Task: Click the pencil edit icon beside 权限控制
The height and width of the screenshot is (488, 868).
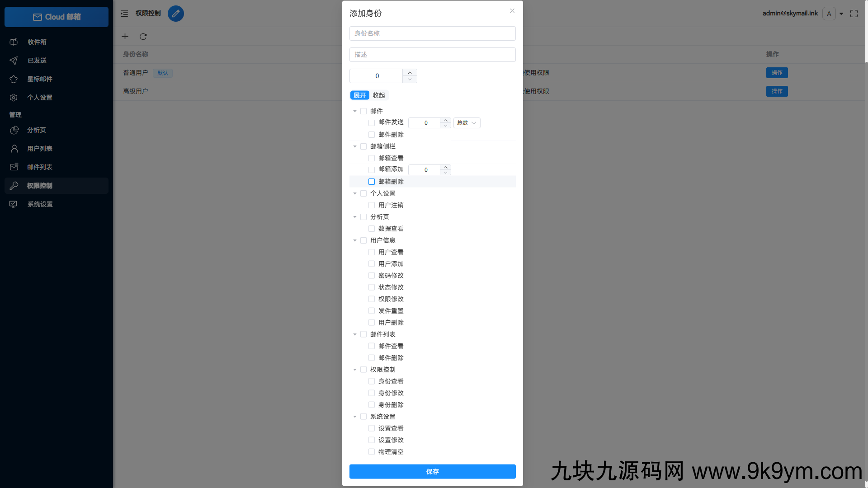Action: (x=176, y=14)
